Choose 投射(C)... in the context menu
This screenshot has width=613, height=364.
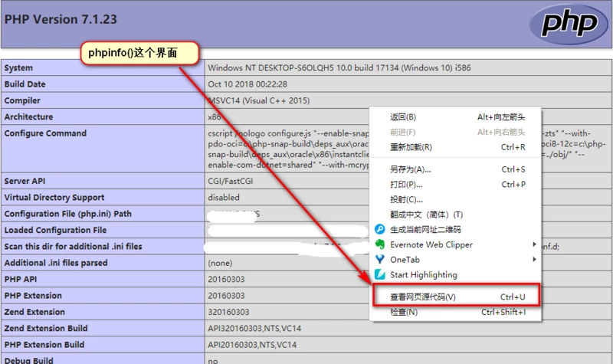coord(406,199)
